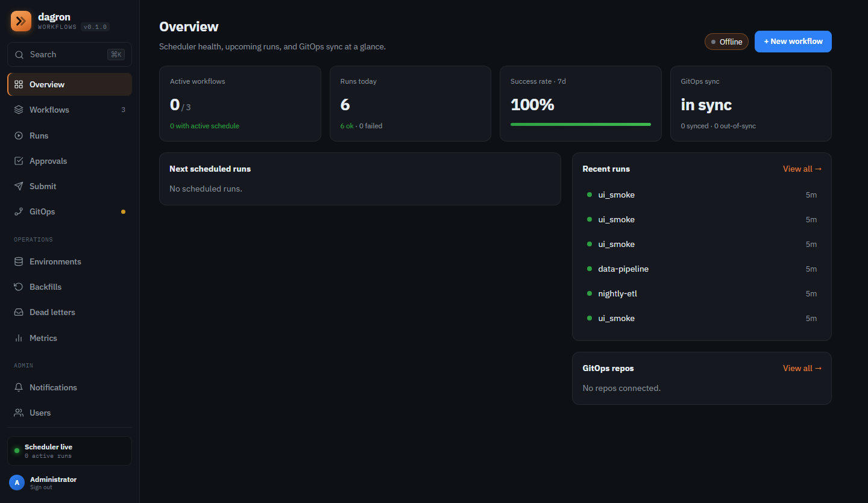The width and height of the screenshot is (868, 503).
Task: Click the '0 with active schedule' text
Action: 204,126
